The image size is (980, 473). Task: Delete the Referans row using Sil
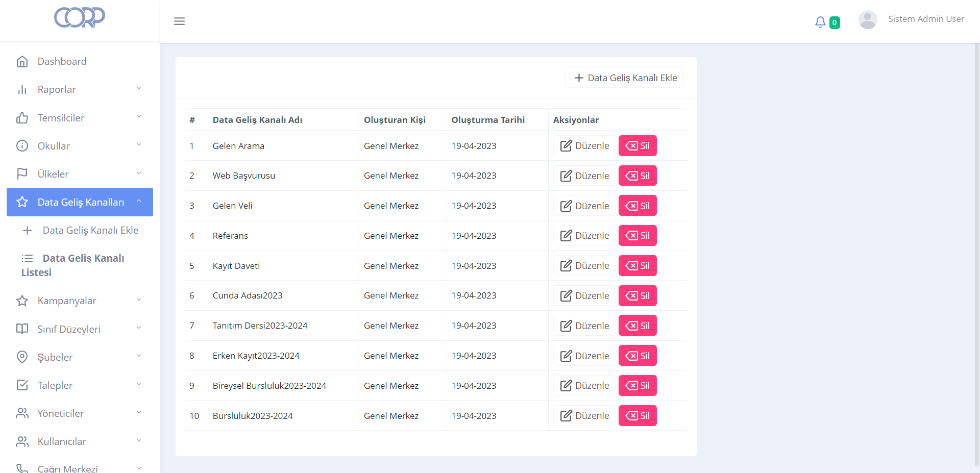click(x=638, y=236)
